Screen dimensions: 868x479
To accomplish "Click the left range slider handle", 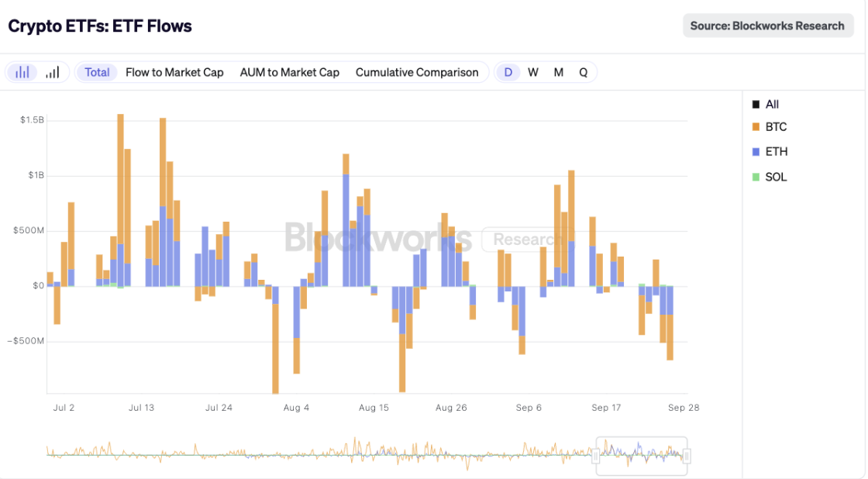I will pos(598,457).
